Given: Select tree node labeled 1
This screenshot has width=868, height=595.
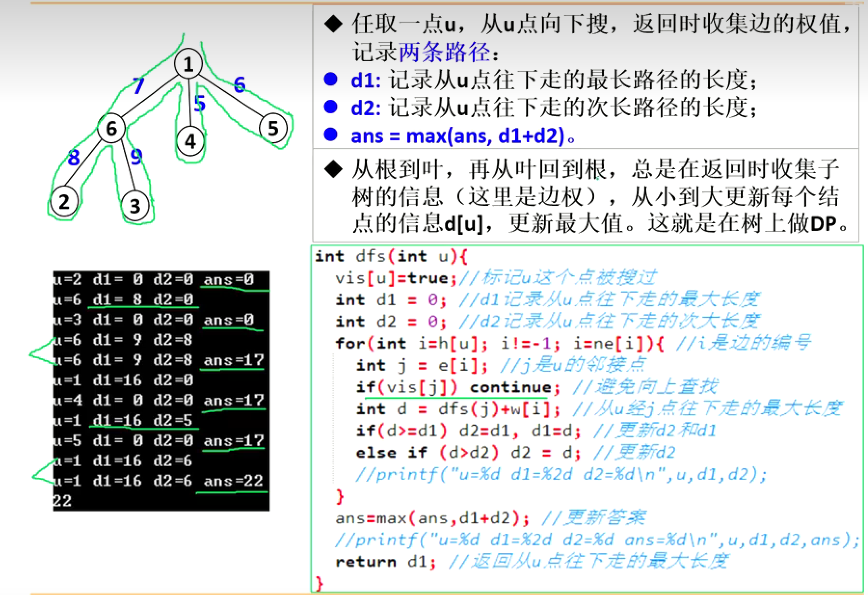Looking at the screenshot, I should click(189, 63).
